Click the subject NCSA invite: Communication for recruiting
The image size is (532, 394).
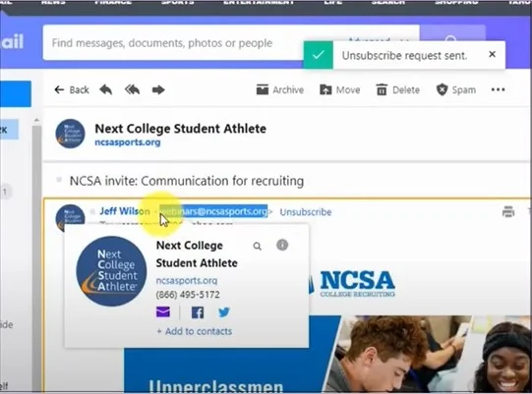point(187,181)
